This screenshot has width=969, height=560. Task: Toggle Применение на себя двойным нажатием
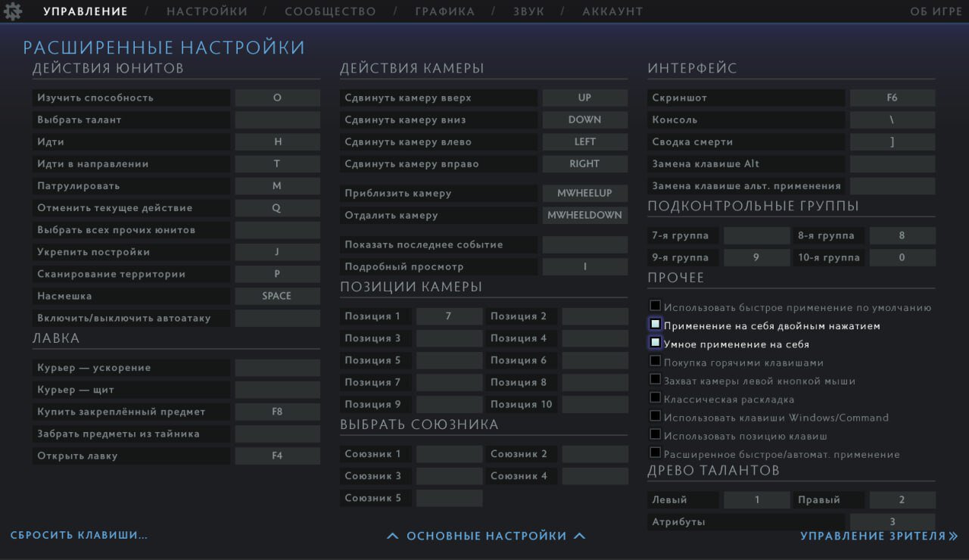(656, 325)
